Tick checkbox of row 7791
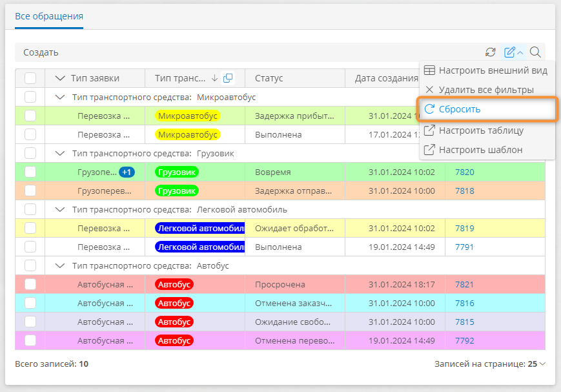This screenshot has width=561, height=392. coord(30,247)
